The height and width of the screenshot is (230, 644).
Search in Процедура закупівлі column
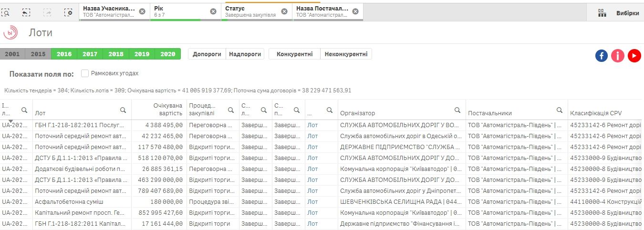[x=231, y=110]
